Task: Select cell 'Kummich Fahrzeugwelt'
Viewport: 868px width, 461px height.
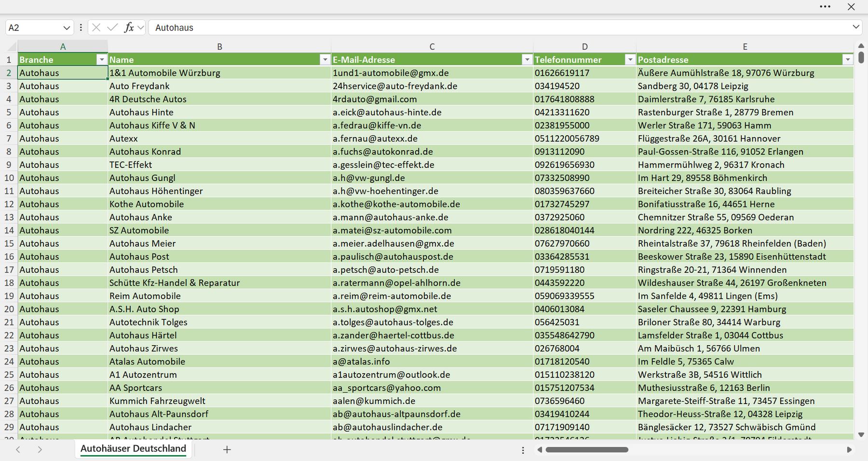Action: pos(219,401)
